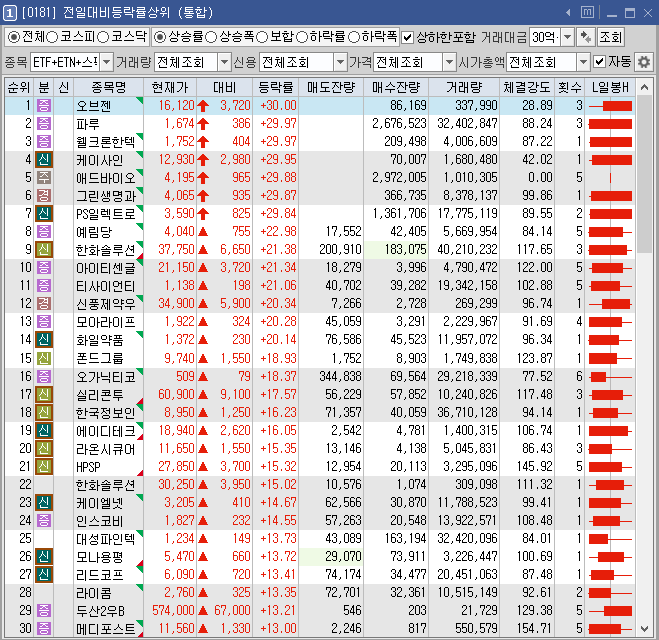Click the scrollbar up arrow
659x640 pixels.
pyautogui.click(x=644, y=87)
